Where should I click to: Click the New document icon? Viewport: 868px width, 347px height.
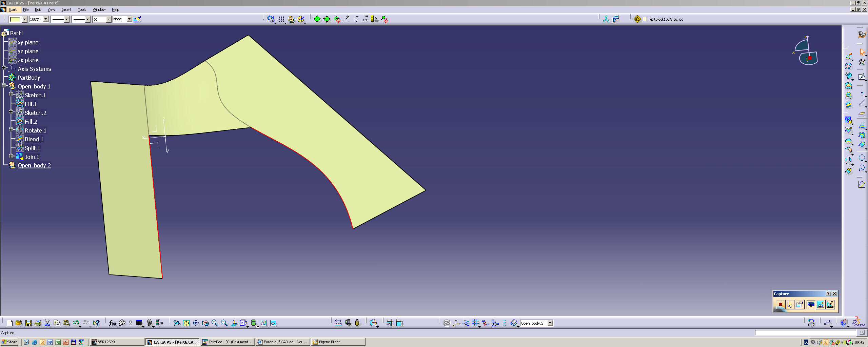click(x=9, y=323)
